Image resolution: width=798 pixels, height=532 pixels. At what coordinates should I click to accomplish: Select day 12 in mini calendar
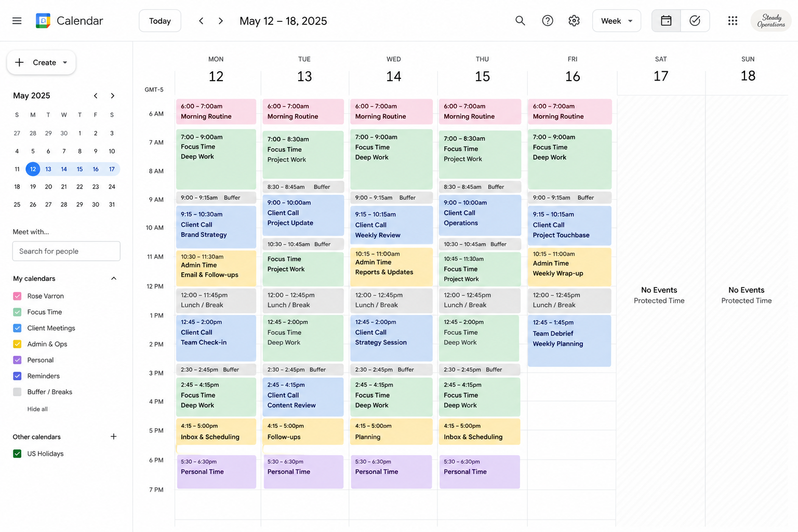pos(33,169)
